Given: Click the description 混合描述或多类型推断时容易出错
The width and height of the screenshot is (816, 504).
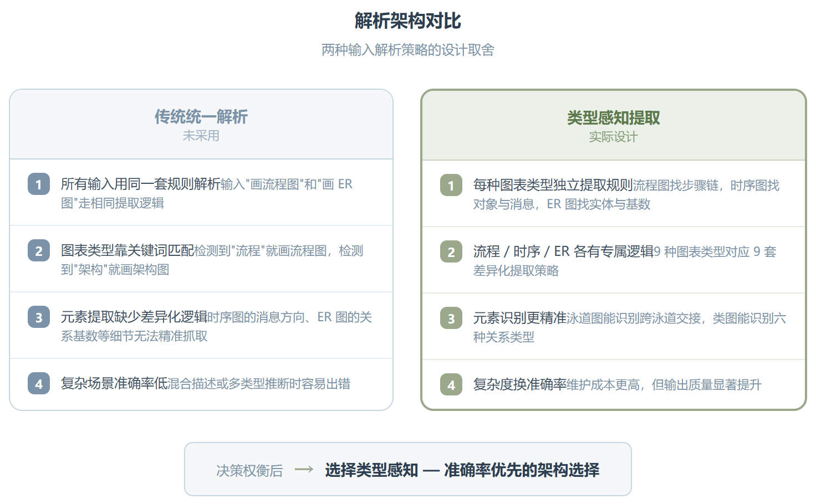Looking at the screenshot, I should (x=259, y=384).
